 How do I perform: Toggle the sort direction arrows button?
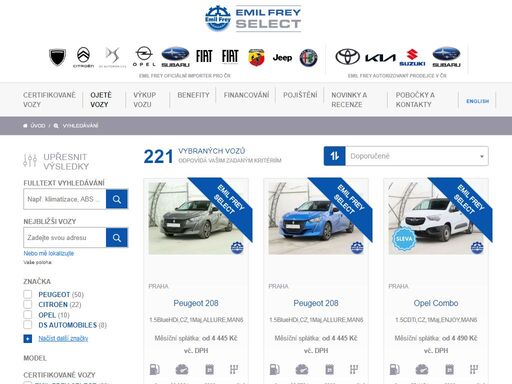pyautogui.click(x=335, y=156)
